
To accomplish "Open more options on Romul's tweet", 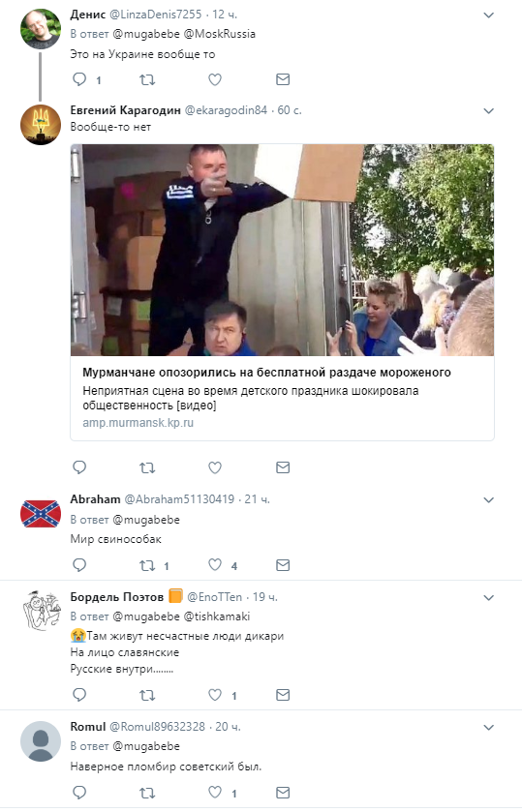I will (x=488, y=727).
